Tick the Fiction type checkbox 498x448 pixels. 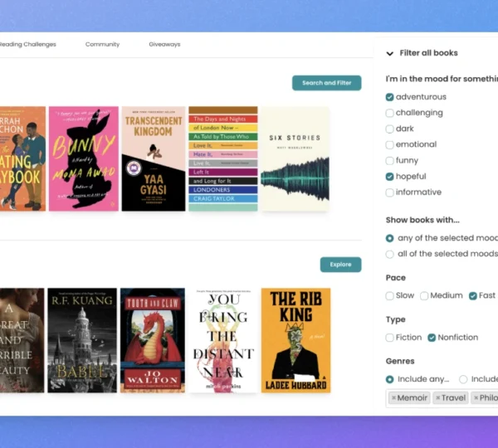click(x=390, y=338)
